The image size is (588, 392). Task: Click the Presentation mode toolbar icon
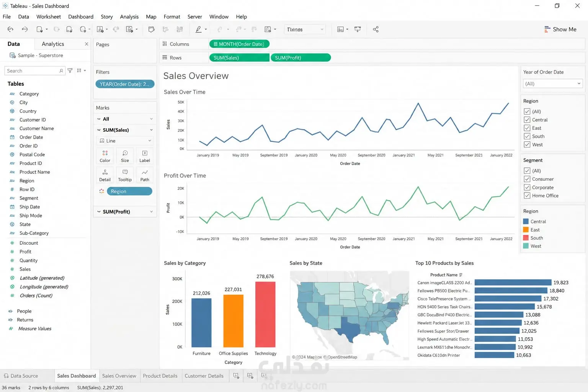tap(358, 29)
